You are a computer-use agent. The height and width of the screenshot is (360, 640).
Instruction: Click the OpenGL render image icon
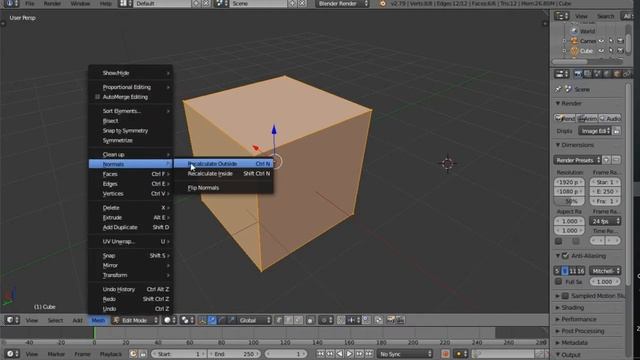[391, 320]
